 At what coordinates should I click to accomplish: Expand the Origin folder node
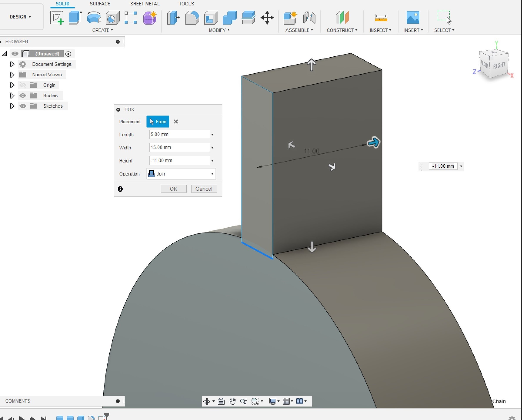[x=12, y=85]
